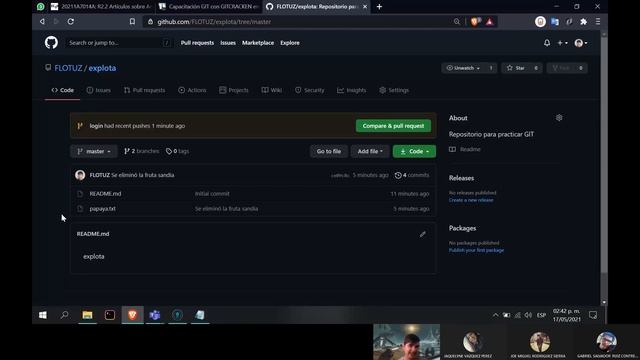Click Pull requests in the top navigation
Image resolution: width=640 pixels, height=360 pixels.
(x=197, y=43)
